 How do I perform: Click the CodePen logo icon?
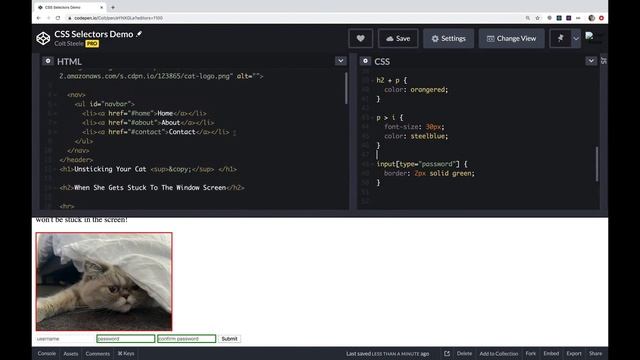43,38
